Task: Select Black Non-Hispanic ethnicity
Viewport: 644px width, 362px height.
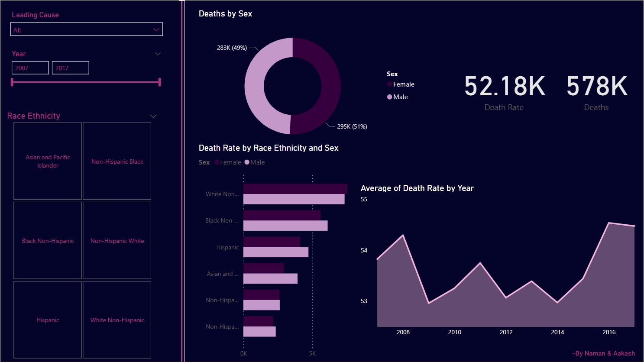Action: click(47, 240)
